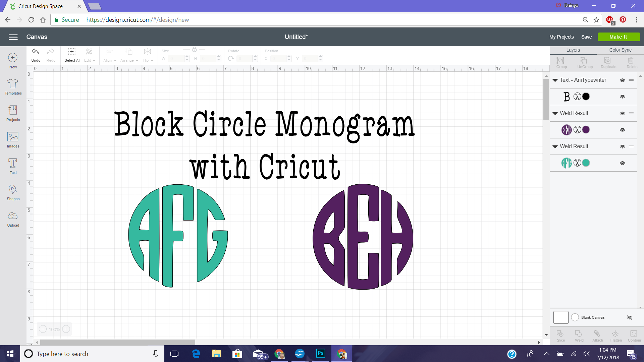644x362 pixels.
Task: Open the Arrange dropdown
Action: point(129,55)
